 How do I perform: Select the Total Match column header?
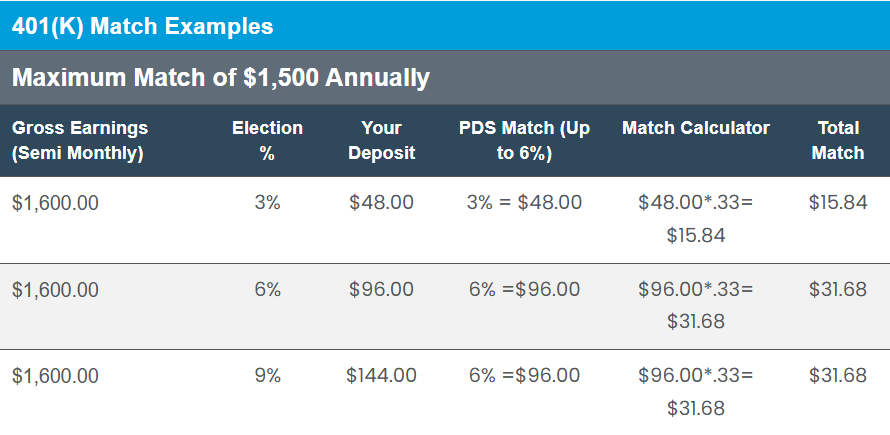[x=838, y=140]
